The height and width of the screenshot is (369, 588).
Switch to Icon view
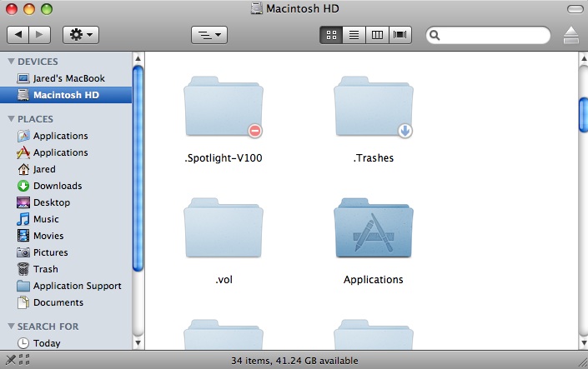331,35
